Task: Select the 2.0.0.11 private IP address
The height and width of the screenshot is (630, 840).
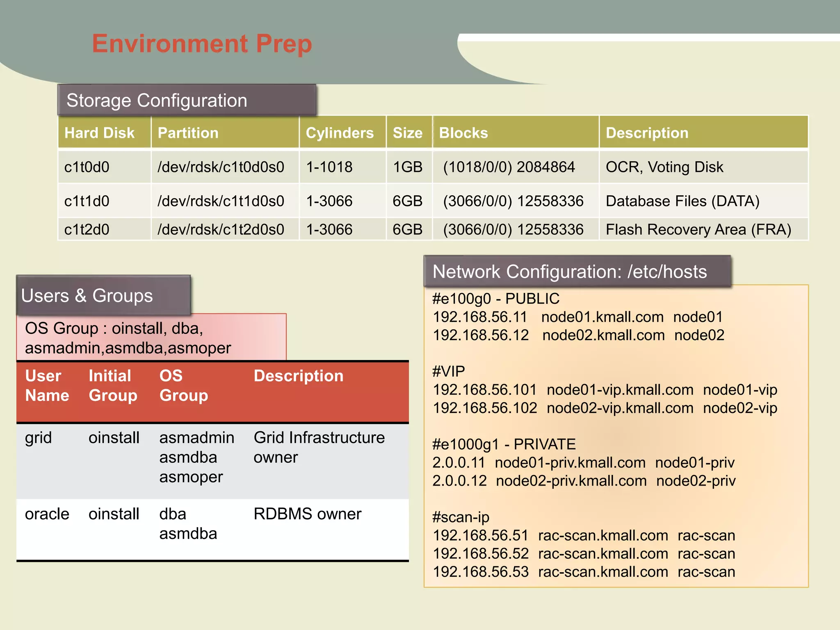Action: tap(459, 463)
